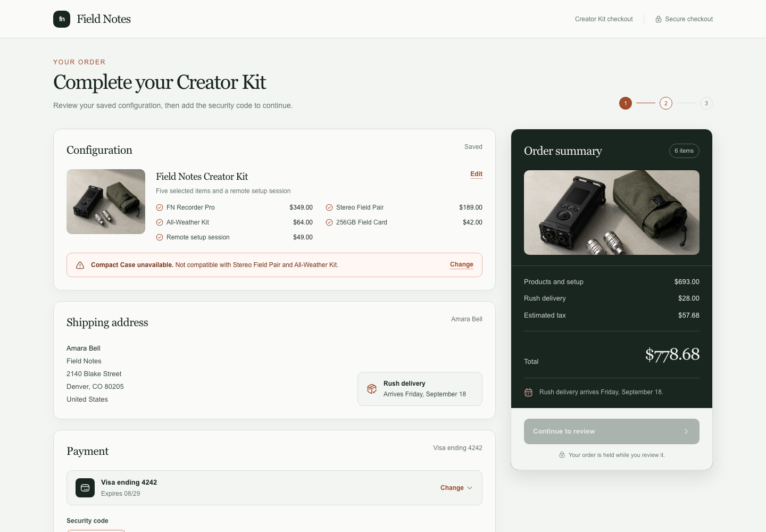Click the 'Creator Kit checkout' header text
Viewport: 766px width, 532px height.
coord(604,19)
